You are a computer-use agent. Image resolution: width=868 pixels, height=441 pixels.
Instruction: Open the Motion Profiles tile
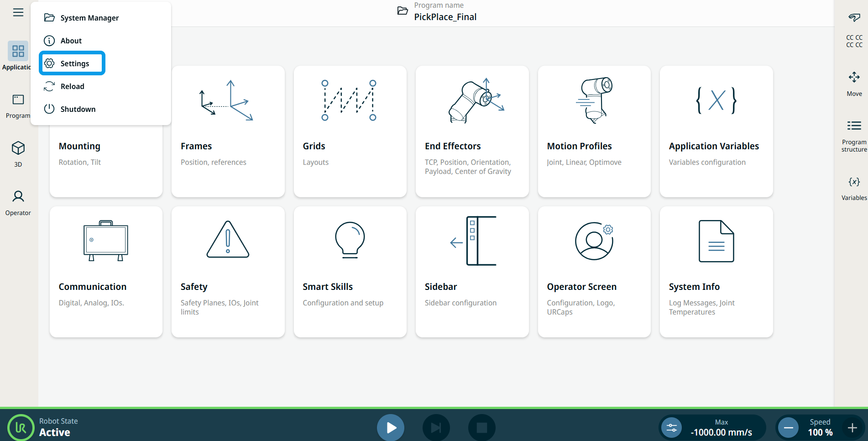(594, 131)
